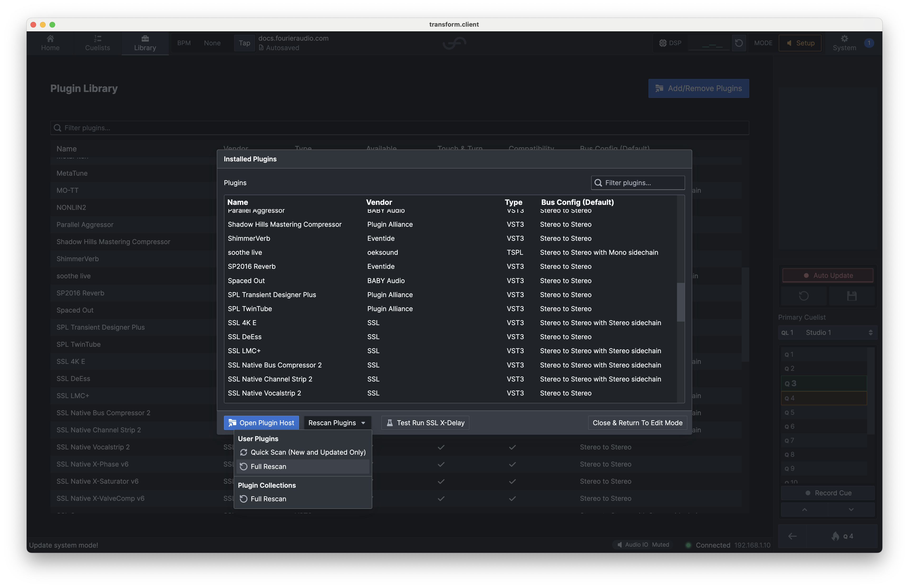This screenshot has height=588, width=909.
Task: Focus the Plugin Library filter field
Action: click(399, 128)
